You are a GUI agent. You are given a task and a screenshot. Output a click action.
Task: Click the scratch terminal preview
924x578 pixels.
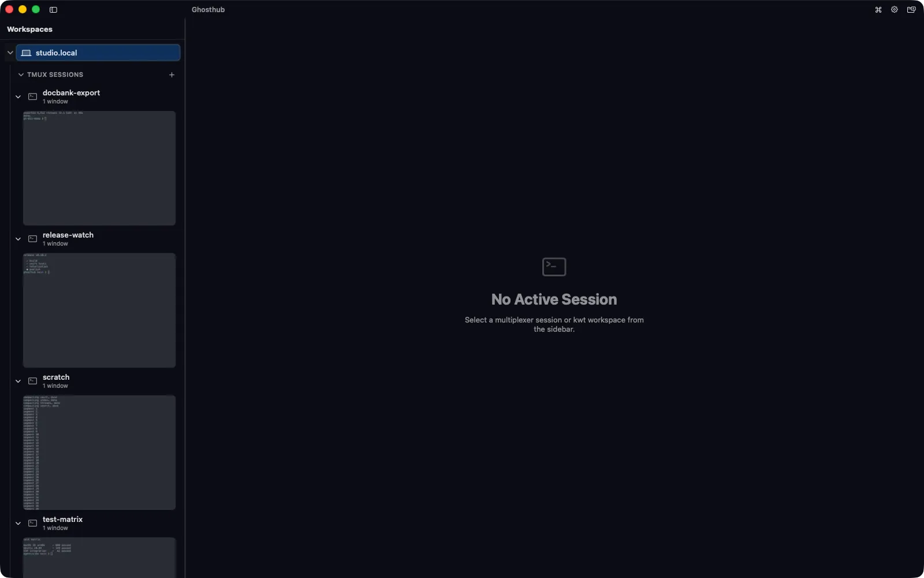[x=99, y=453]
